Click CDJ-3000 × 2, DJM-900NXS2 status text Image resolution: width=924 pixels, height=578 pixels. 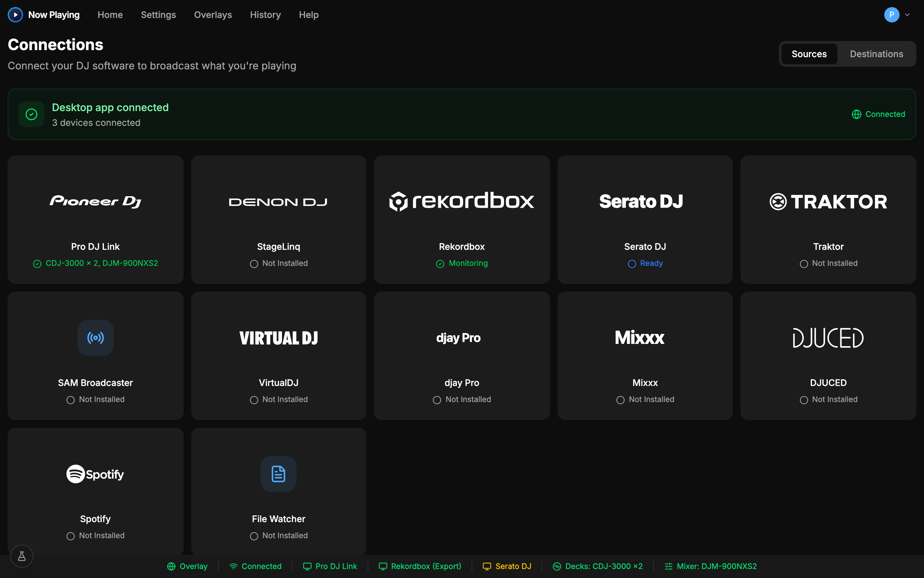pyautogui.click(x=102, y=263)
